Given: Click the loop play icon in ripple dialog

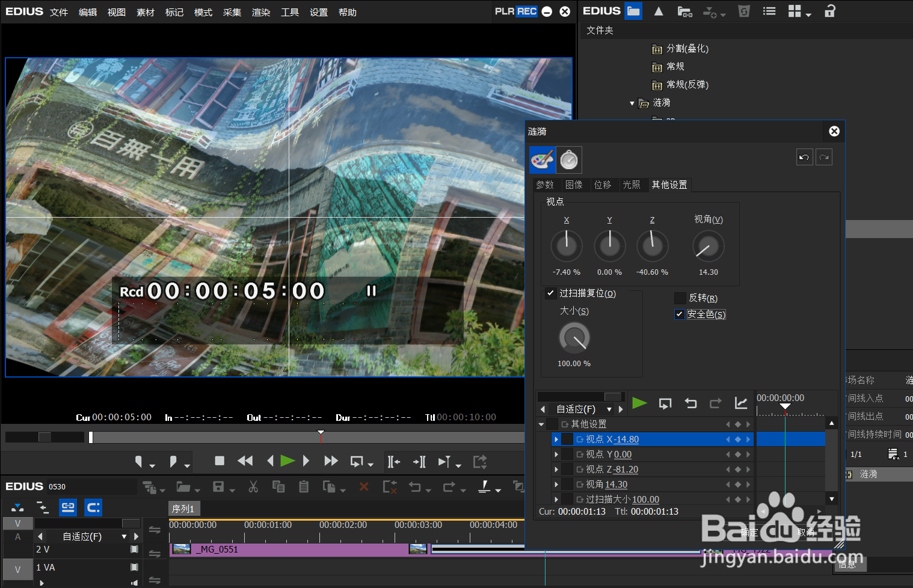Looking at the screenshot, I should [x=665, y=403].
